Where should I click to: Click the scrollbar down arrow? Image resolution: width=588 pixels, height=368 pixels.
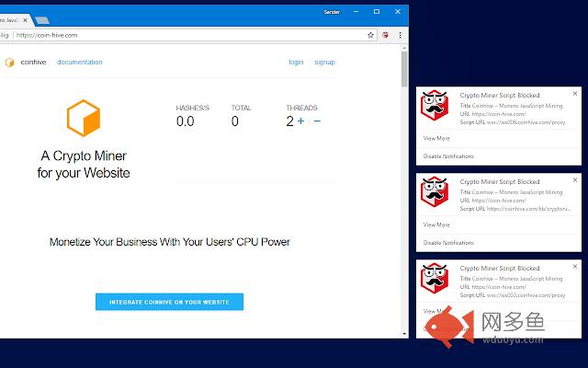point(404,333)
